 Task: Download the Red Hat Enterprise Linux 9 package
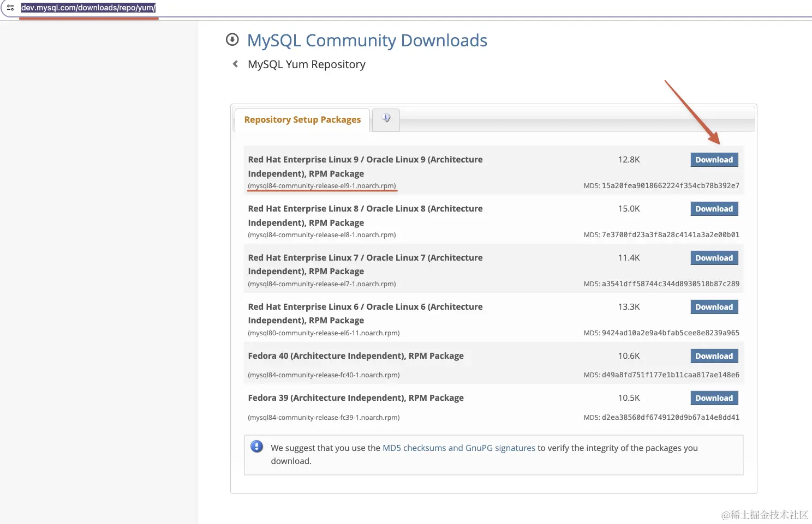click(714, 160)
